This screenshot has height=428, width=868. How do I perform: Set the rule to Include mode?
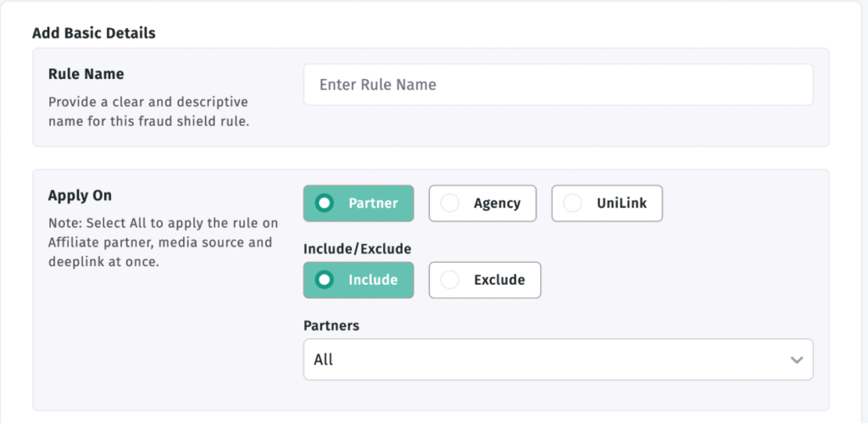(359, 280)
